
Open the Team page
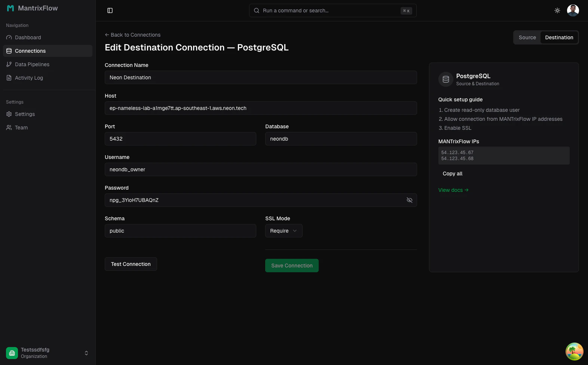48,128
